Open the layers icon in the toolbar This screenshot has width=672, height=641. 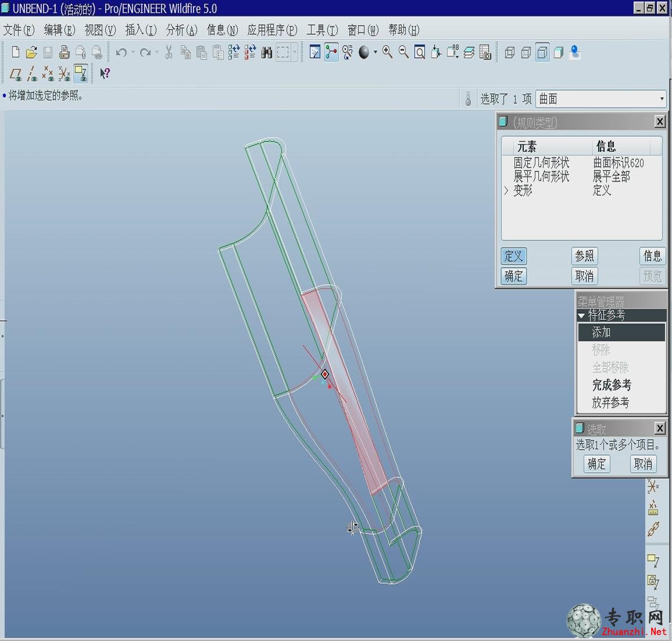click(x=469, y=52)
